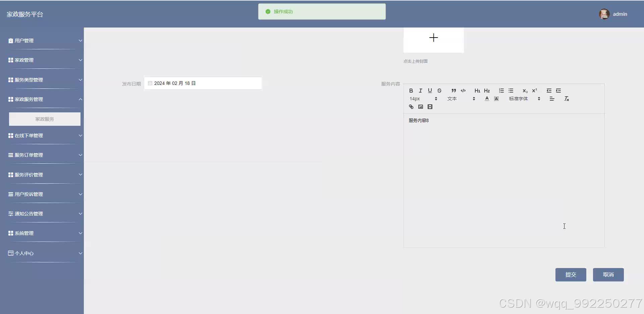The image size is (644, 314).
Task: Insert an image into the editor
Action: (420, 107)
